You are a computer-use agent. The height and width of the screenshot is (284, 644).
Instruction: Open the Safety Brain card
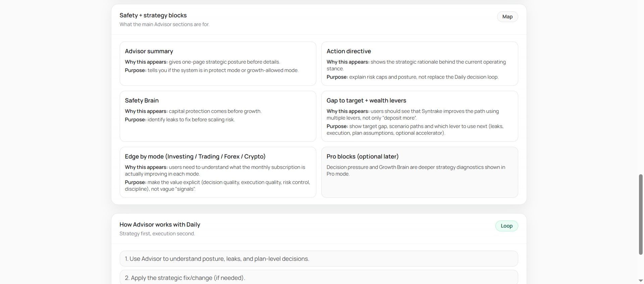coord(218,116)
